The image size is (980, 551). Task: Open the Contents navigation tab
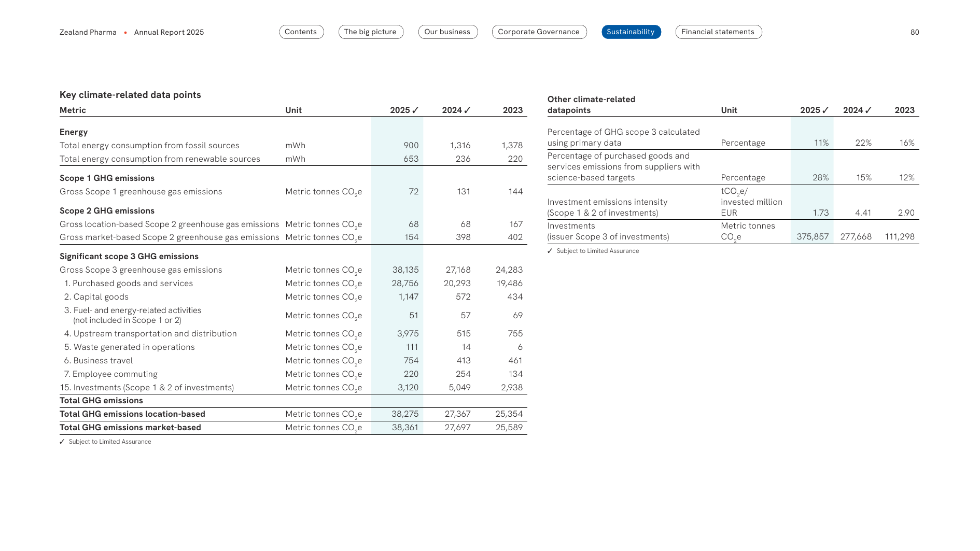[301, 32]
